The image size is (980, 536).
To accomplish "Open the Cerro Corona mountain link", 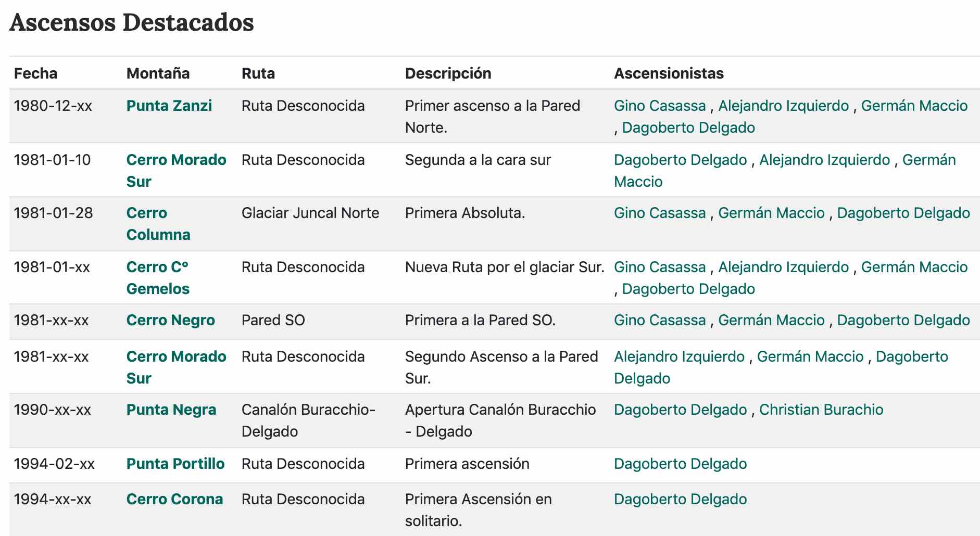I will (174, 499).
